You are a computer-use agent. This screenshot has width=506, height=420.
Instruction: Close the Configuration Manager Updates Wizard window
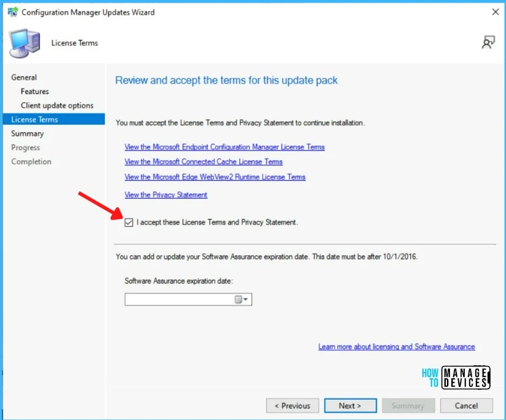496,12
